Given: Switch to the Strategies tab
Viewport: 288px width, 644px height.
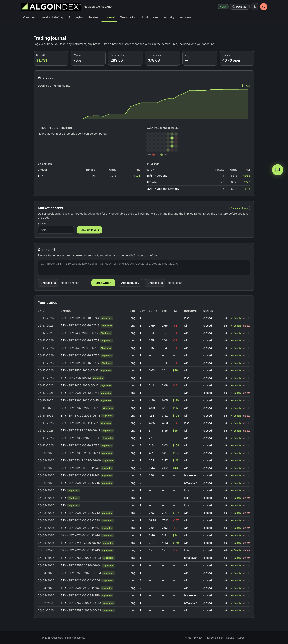Looking at the screenshot, I should [x=76, y=17].
